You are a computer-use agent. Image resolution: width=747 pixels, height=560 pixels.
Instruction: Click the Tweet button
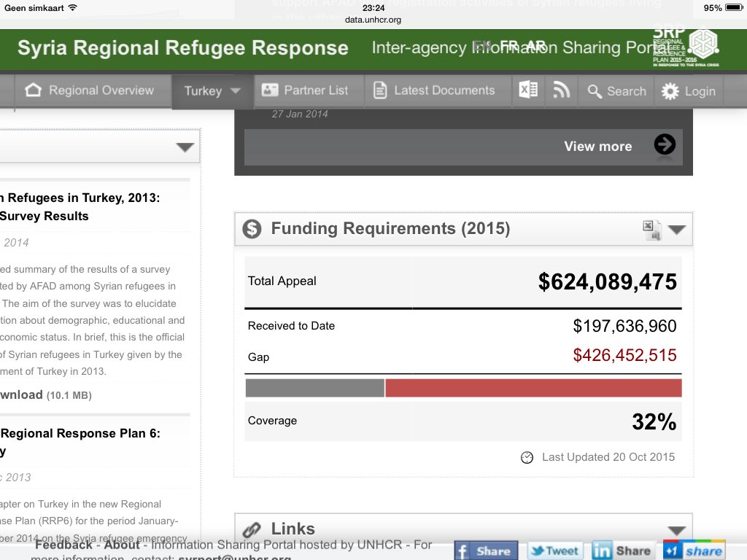pyautogui.click(x=555, y=551)
